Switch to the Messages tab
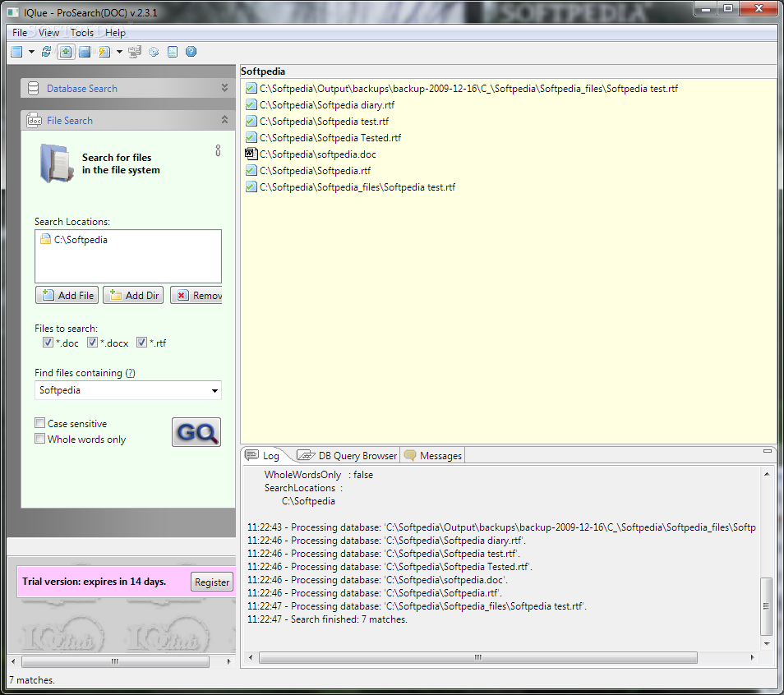Image resolution: width=784 pixels, height=695 pixels. click(x=433, y=455)
